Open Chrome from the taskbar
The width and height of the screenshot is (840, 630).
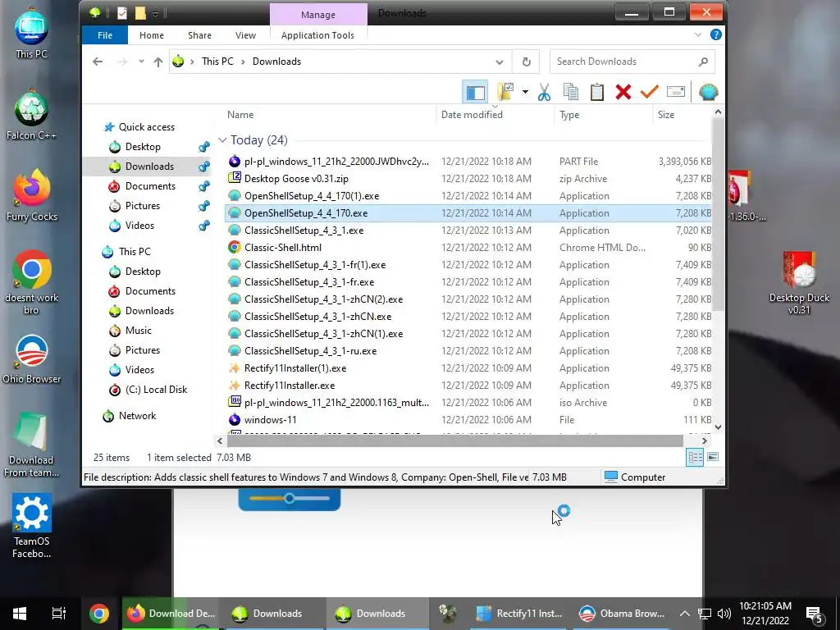tap(99, 614)
